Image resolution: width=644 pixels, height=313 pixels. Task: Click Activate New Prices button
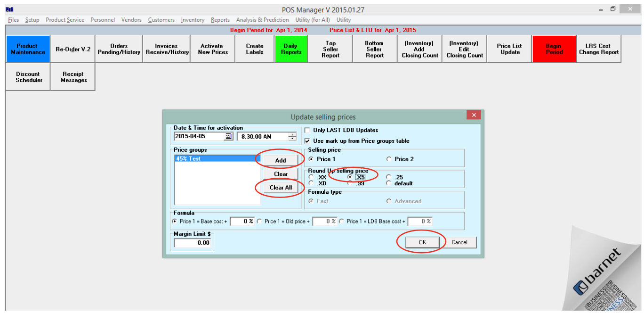213,49
